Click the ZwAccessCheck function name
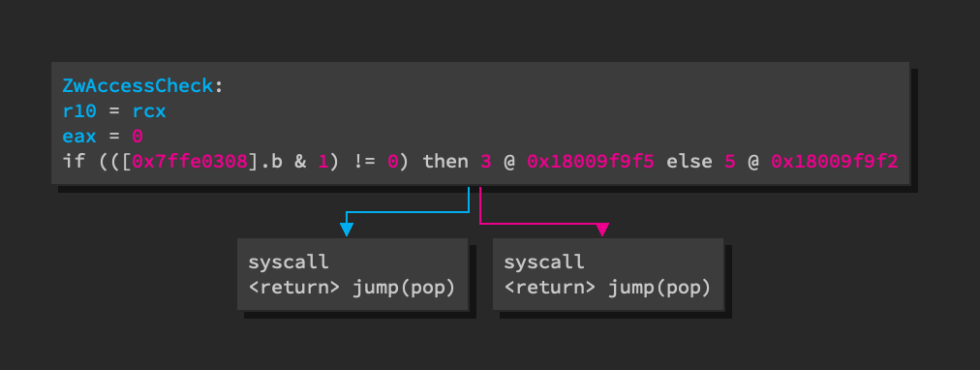Image resolution: width=980 pixels, height=370 pixels. point(138,86)
